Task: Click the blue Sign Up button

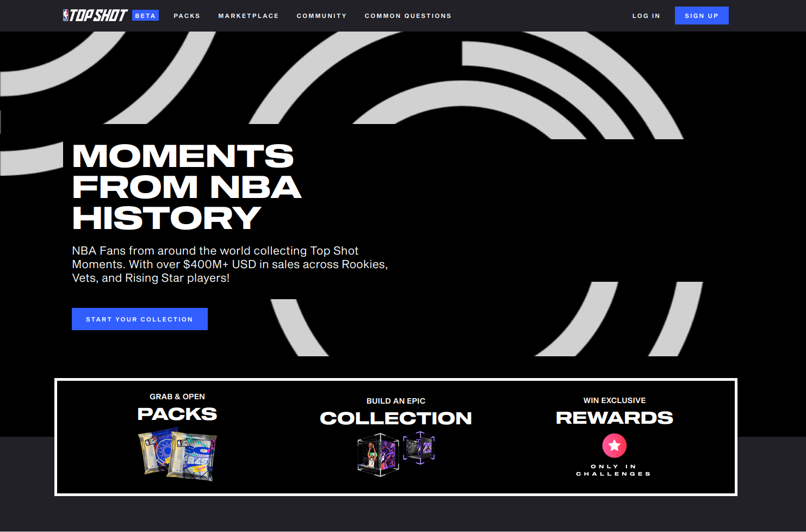Action: click(x=702, y=16)
